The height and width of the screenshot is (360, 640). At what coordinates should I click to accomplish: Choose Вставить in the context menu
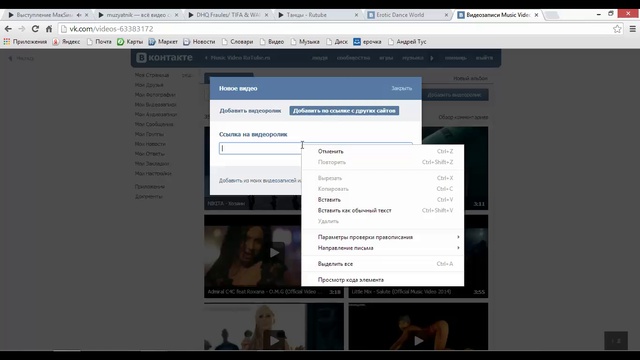(x=382, y=200)
